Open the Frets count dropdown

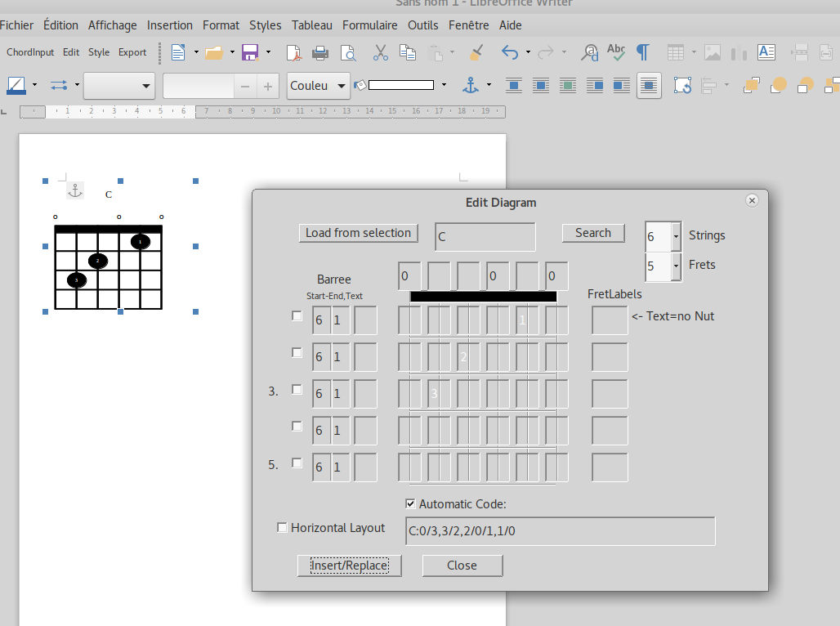click(676, 266)
